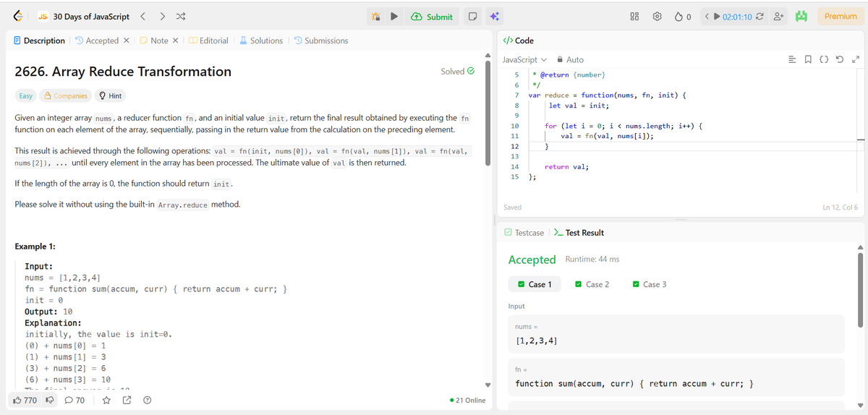Pick a random problem with shuffle icon
This screenshot has height=415, width=868.
click(181, 16)
